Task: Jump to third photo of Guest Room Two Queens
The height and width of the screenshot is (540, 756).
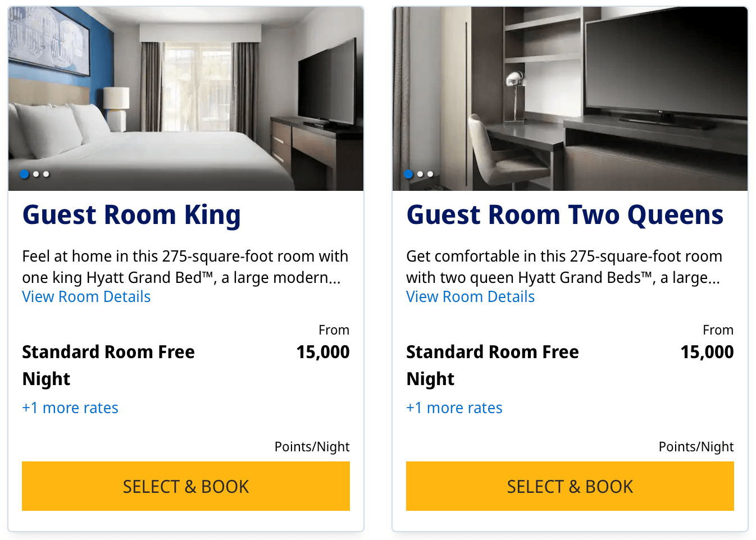Action: [430, 174]
